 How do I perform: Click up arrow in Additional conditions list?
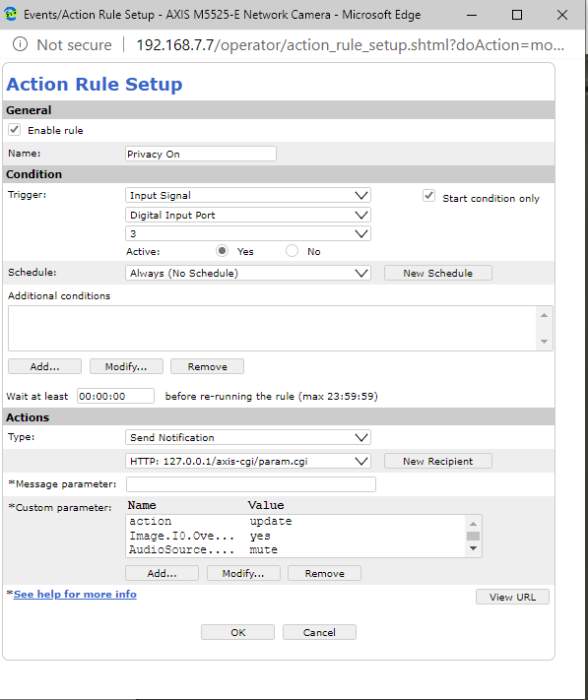point(544,315)
